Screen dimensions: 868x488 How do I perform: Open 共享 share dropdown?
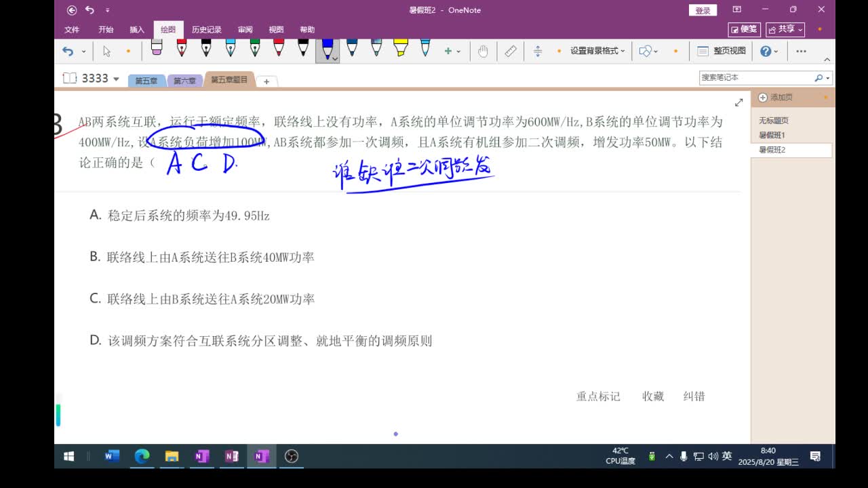[785, 29]
